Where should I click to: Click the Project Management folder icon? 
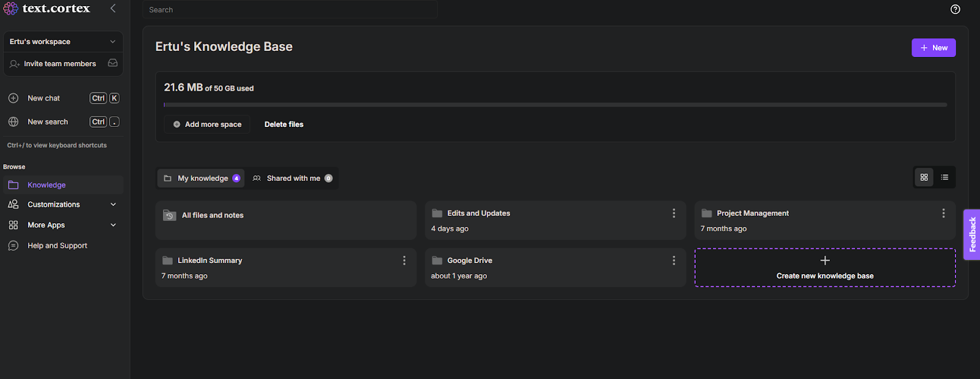707,213
